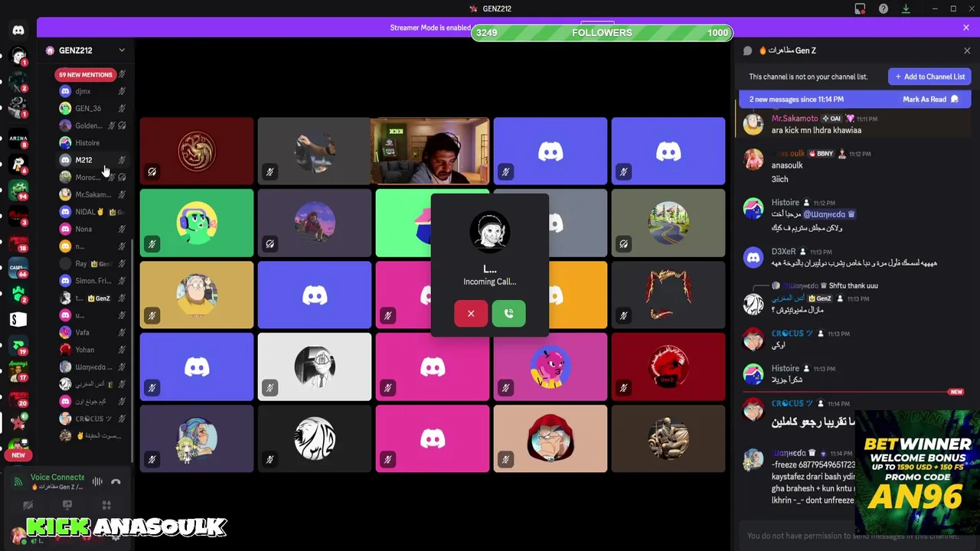Open the landscape road avatar tile

(668, 223)
